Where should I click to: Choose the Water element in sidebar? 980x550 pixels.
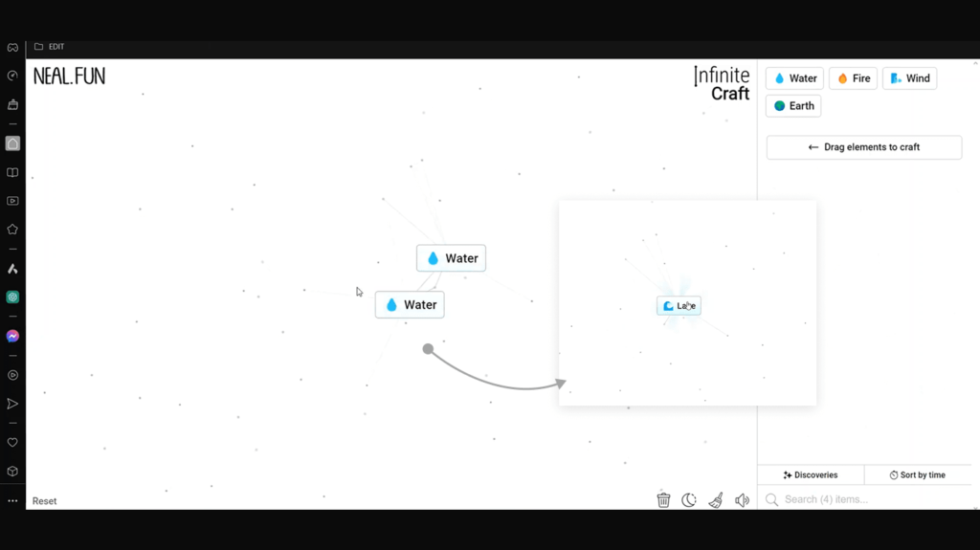(794, 78)
